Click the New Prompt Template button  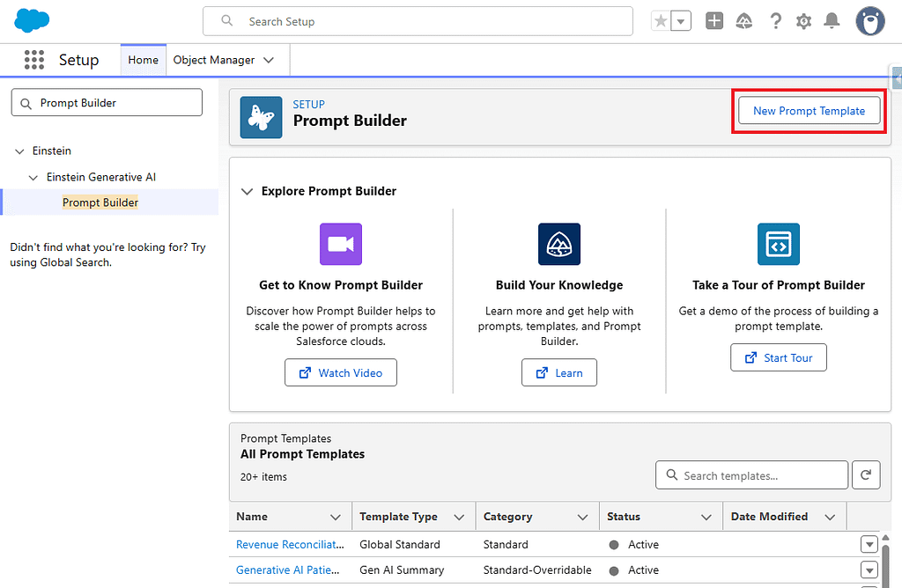(x=809, y=110)
